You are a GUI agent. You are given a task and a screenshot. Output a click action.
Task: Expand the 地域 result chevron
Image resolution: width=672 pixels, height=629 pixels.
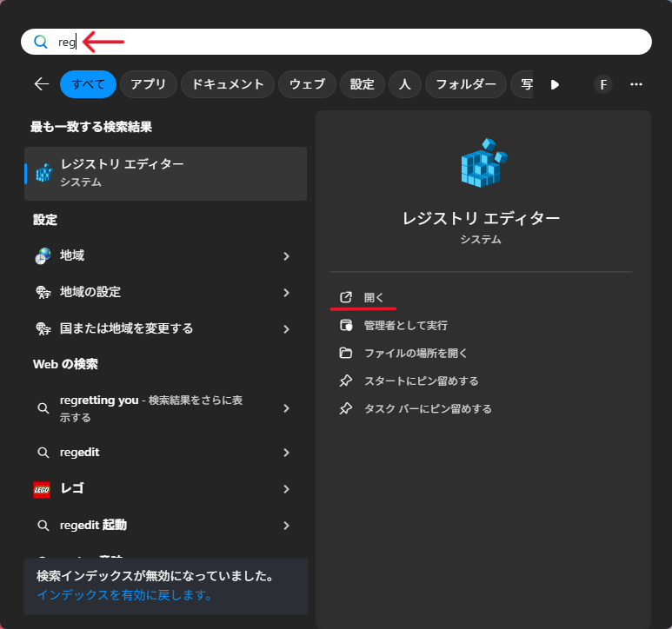click(286, 256)
